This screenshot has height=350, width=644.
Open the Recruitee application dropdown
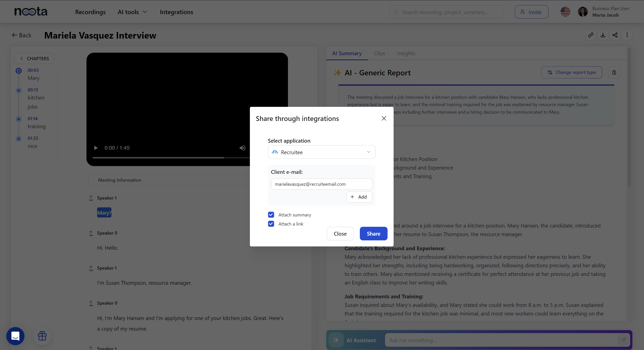[x=321, y=152]
